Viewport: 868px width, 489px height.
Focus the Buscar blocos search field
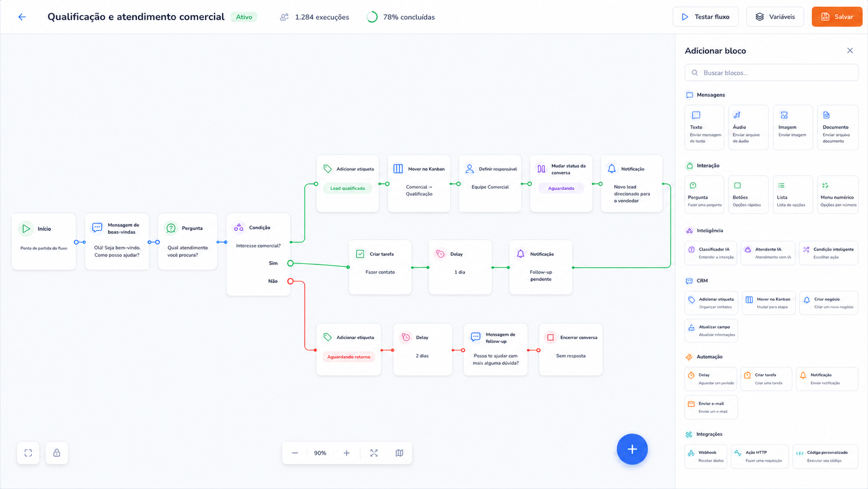tap(771, 73)
